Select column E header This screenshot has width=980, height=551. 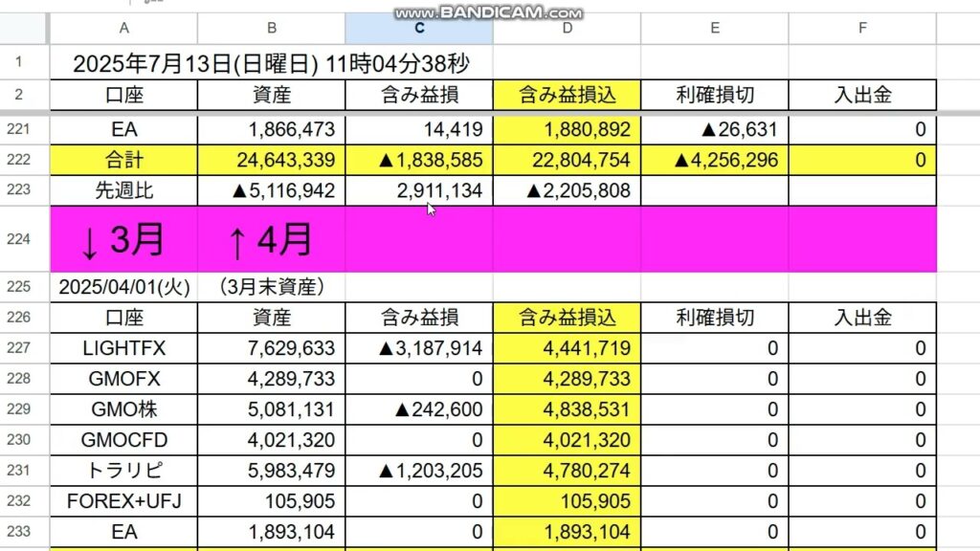(x=714, y=28)
